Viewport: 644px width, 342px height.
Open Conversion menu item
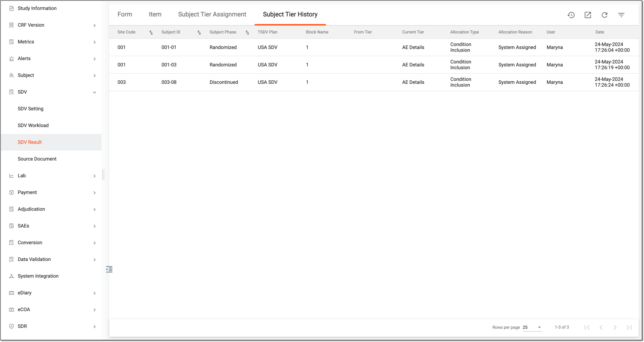[30, 242]
